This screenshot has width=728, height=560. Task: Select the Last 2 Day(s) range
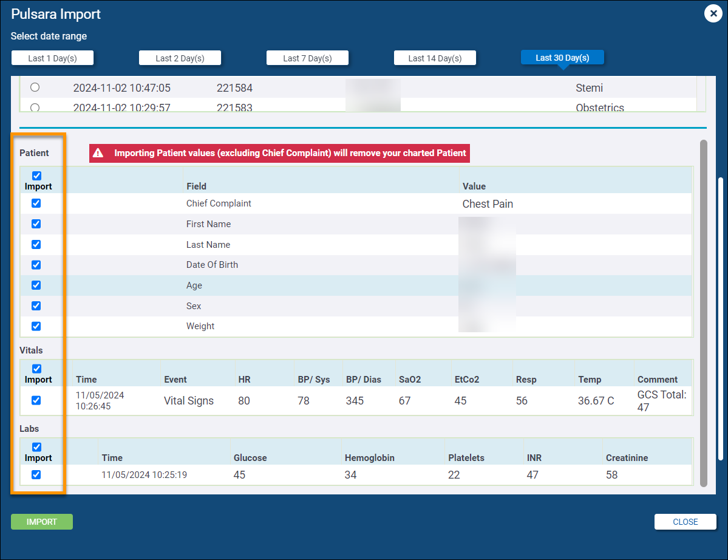click(180, 58)
